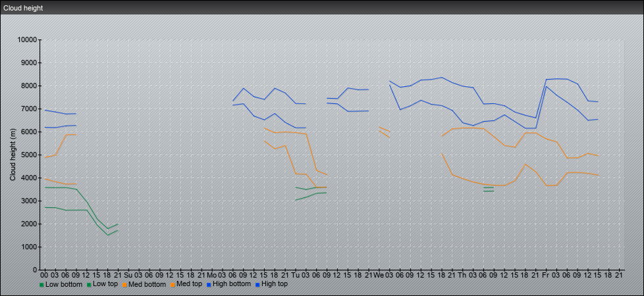Click the 'Mo' day label on x-axis
Screen dimensions: 644x296
(x=211, y=275)
